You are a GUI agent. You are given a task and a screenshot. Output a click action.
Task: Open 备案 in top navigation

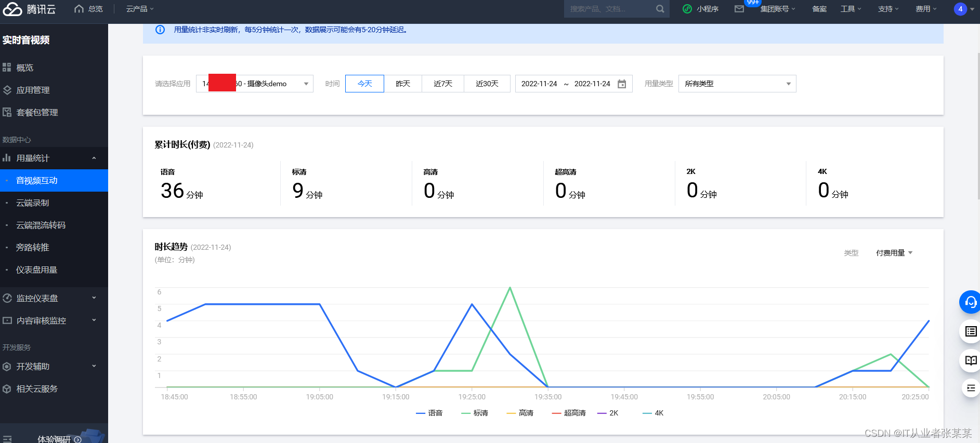(819, 9)
